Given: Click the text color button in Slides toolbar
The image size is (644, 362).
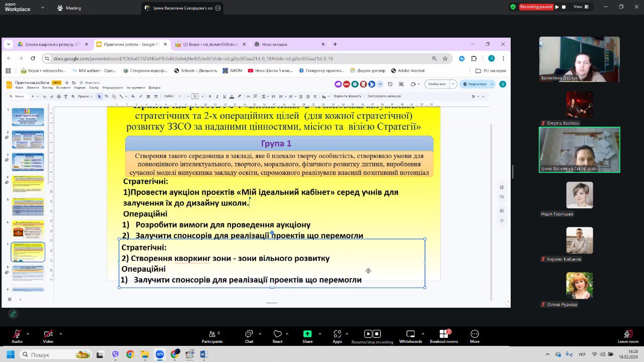Looking at the screenshot, I should point(231,97).
